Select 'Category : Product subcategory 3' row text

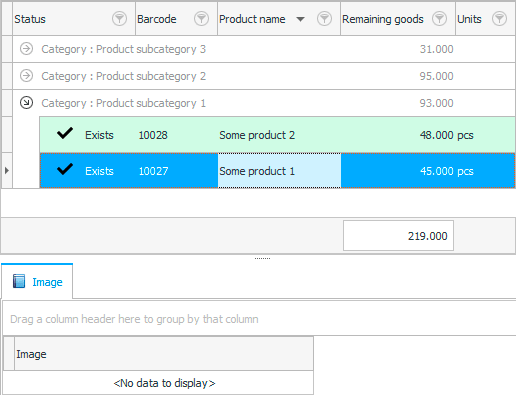pos(123,49)
